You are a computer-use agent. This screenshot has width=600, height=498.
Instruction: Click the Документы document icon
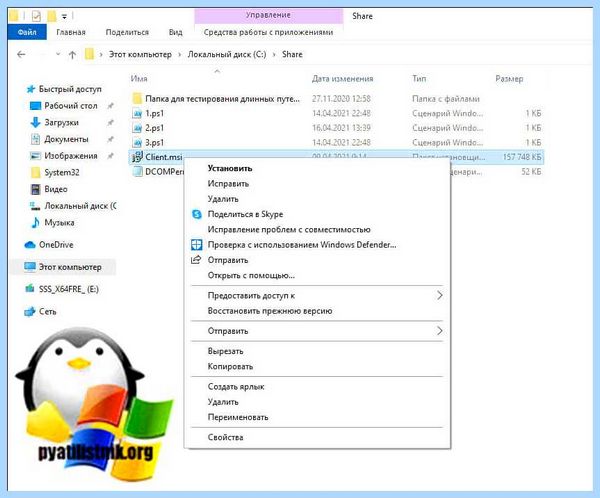pos(35,139)
